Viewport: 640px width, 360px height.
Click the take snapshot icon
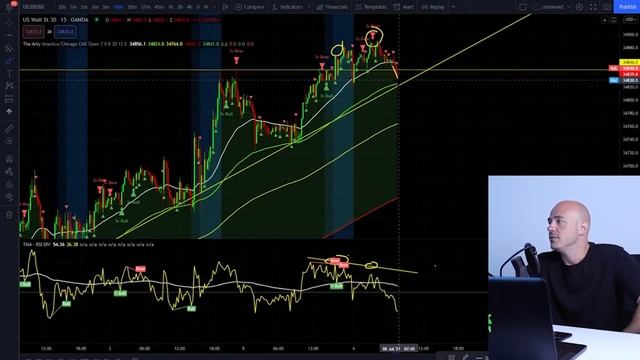pos(607,7)
